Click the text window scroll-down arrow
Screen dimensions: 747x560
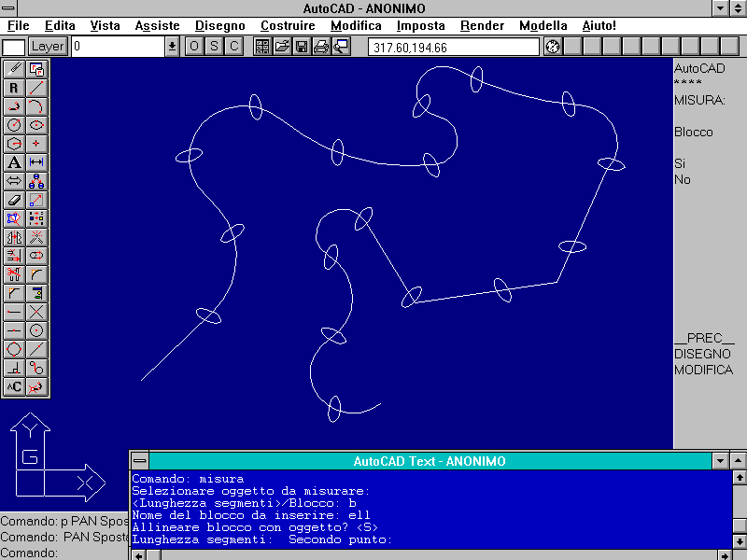click(739, 541)
